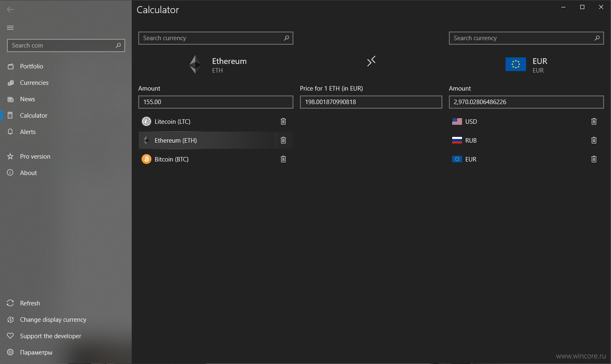
Task: Toggle the hamburger menu icon
Action: coord(10,27)
